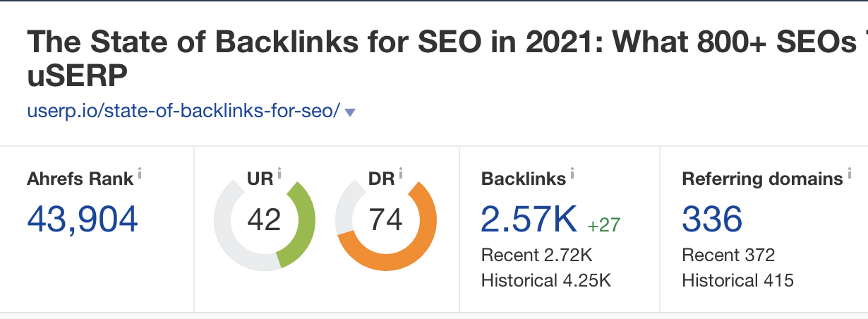Click the Backlinks metric label
Viewport: 868px width, 319px height.
(524, 179)
